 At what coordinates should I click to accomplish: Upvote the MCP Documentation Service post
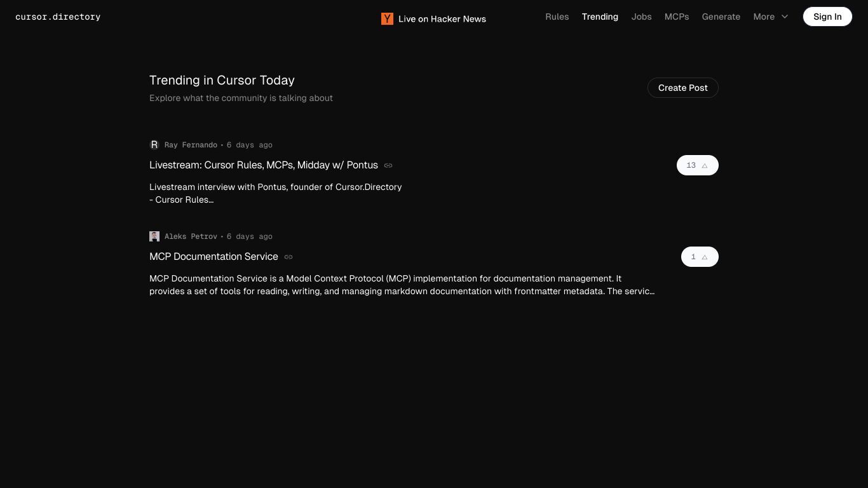pyautogui.click(x=700, y=257)
